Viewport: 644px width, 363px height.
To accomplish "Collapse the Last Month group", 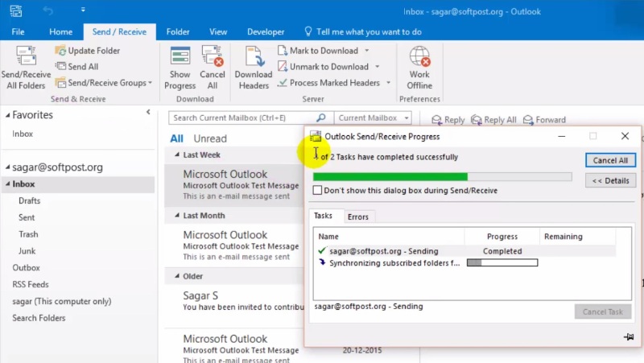I will point(177,215).
